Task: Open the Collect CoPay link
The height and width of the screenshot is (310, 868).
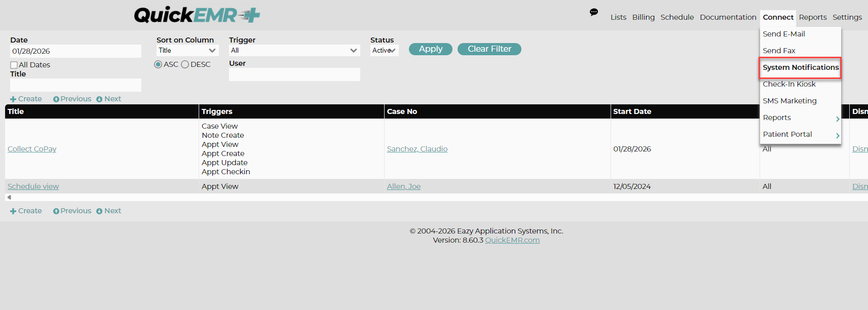Action: (32, 149)
